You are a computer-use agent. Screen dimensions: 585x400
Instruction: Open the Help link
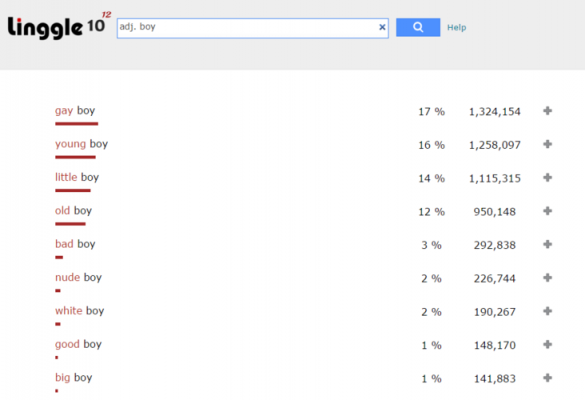click(x=457, y=27)
